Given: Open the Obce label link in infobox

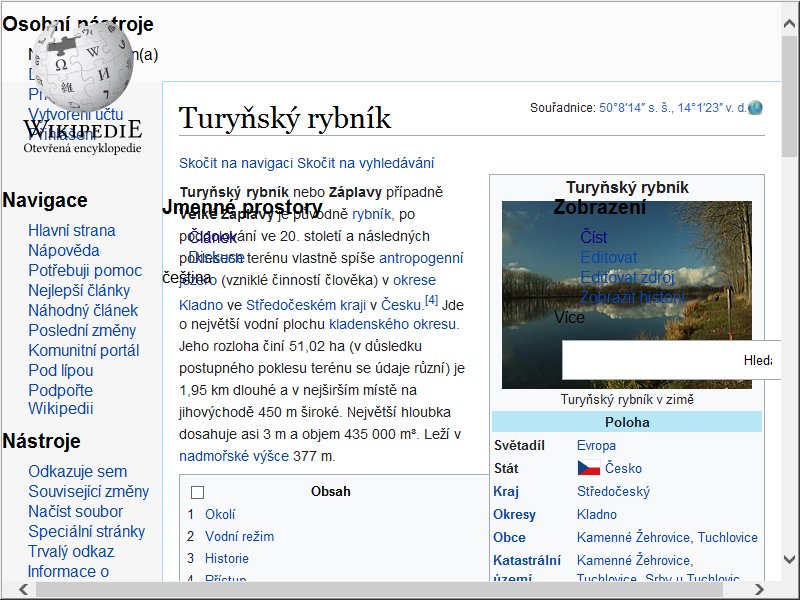Looking at the screenshot, I should (x=509, y=537).
